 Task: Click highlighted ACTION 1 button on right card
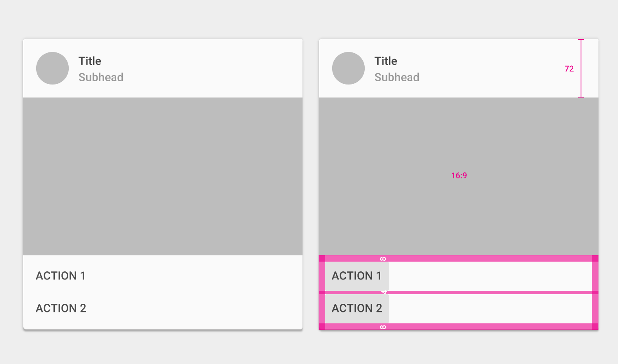pyautogui.click(x=357, y=276)
